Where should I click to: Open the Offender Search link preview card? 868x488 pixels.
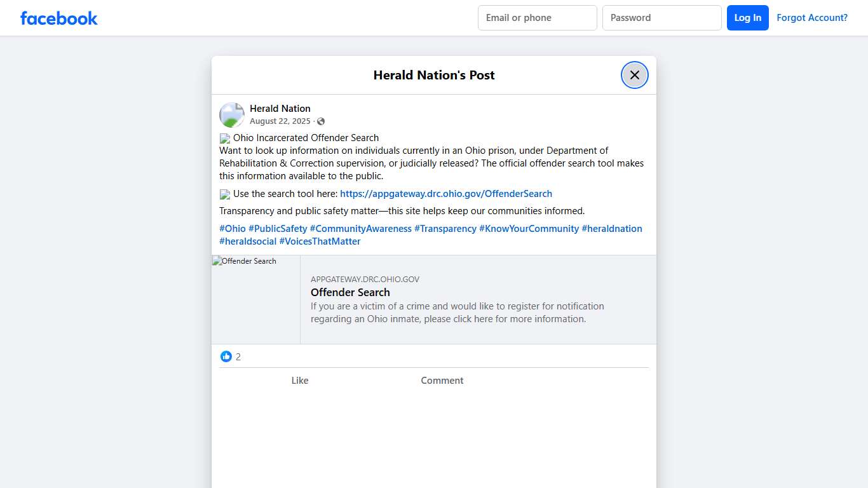(478, 299)
